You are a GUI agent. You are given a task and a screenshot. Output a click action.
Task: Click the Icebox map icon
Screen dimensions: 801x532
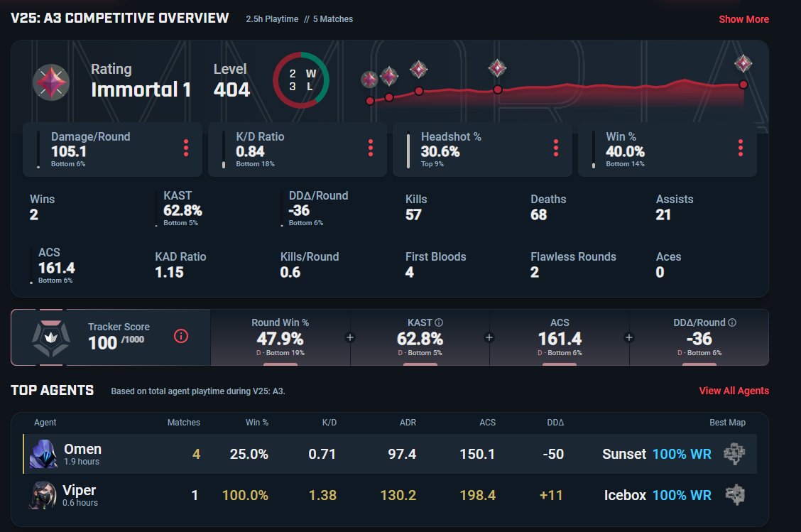pyautogui.click(x=735, y=494)
